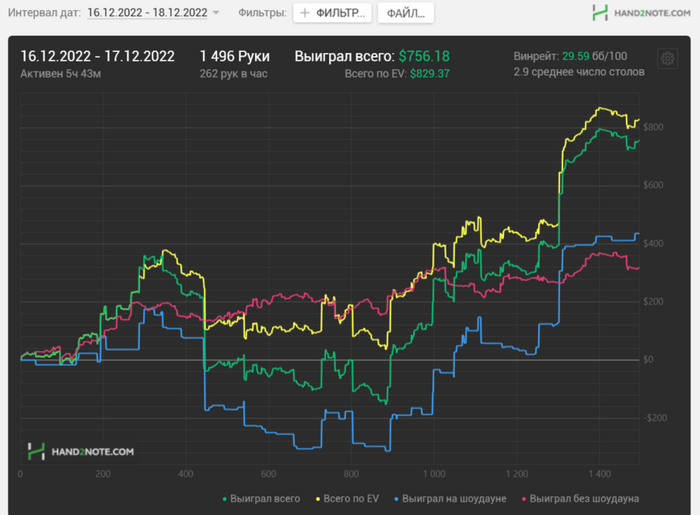Click the 262 рук в час text
Screen dimensions: 700x515
(233, 74)
